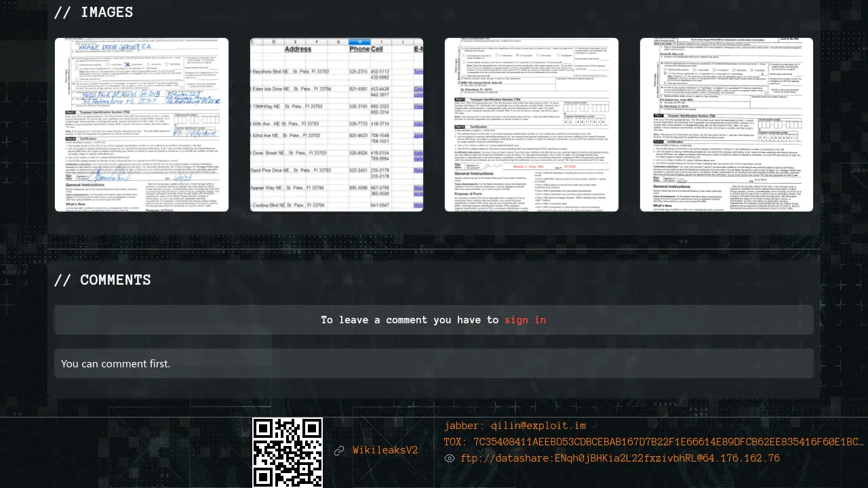Open the first thumbnail with the handwritten form

[142, 125]
